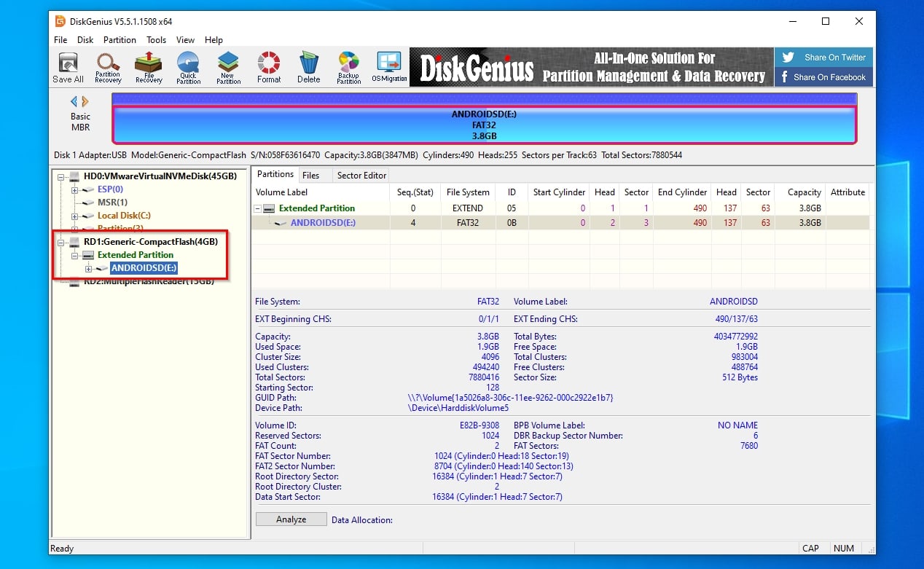Click the RD2 MultipleFlashReader disk icon
The height and width of the screenshot is (569, 924).
point(74,282)
